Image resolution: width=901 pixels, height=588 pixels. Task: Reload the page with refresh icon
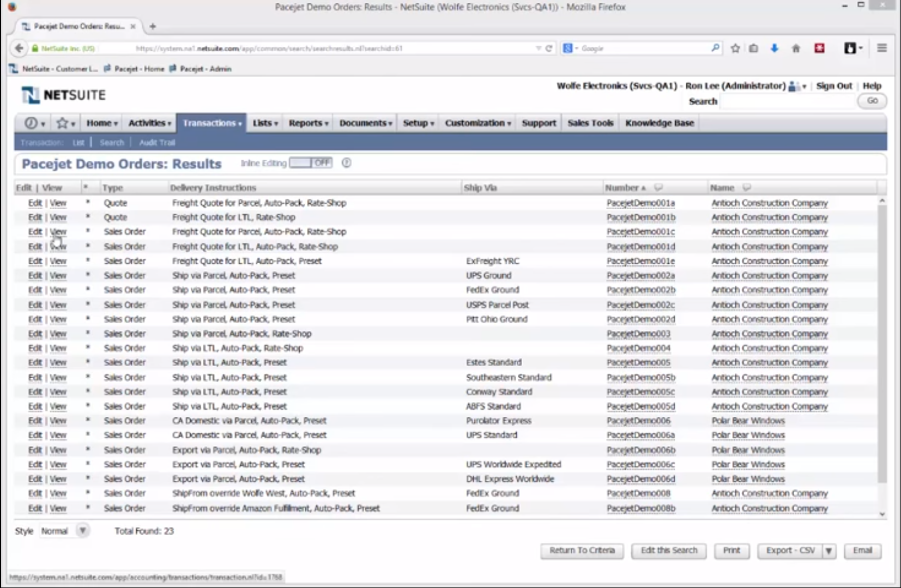[x=549, y=48]
